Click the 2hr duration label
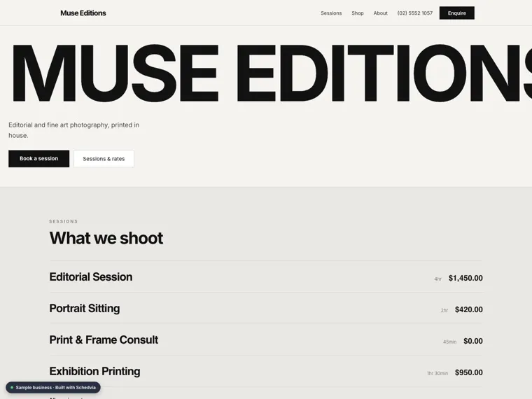The image size is (532, 399). tap(444, 310)
